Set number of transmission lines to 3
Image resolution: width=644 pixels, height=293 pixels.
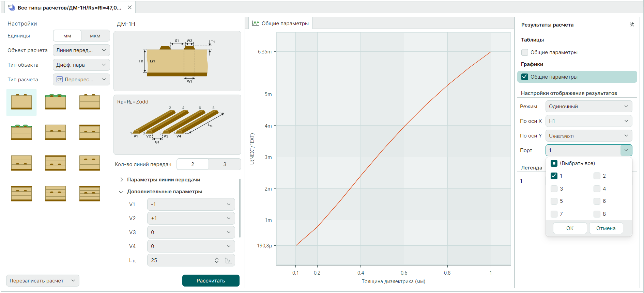pos(225,164)
